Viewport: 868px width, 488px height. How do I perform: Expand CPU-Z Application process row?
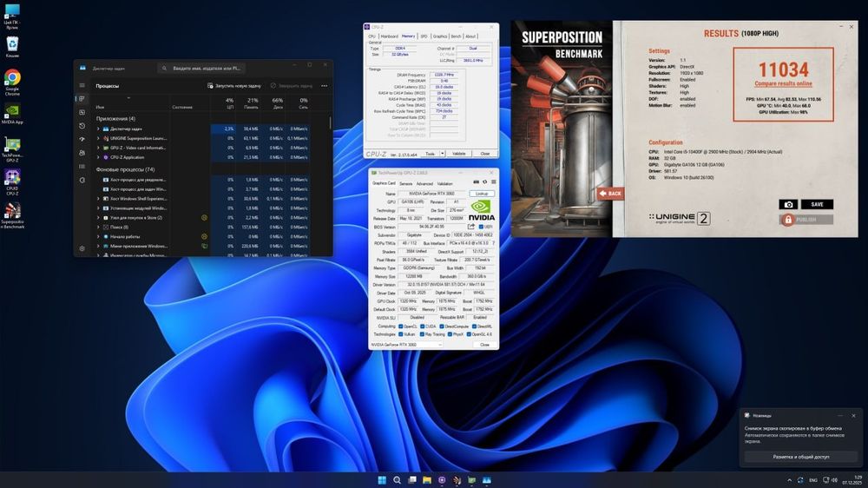[99, 157]
